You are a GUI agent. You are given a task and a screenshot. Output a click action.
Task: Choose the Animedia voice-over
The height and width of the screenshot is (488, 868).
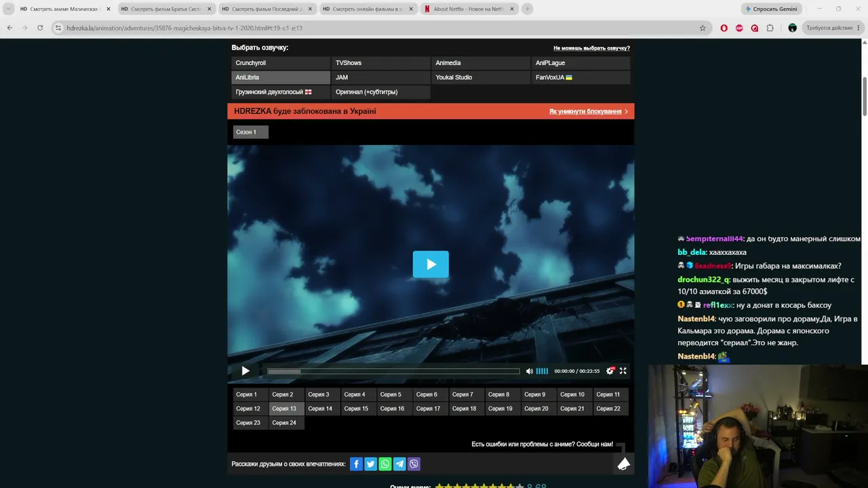tap(481, 63)
